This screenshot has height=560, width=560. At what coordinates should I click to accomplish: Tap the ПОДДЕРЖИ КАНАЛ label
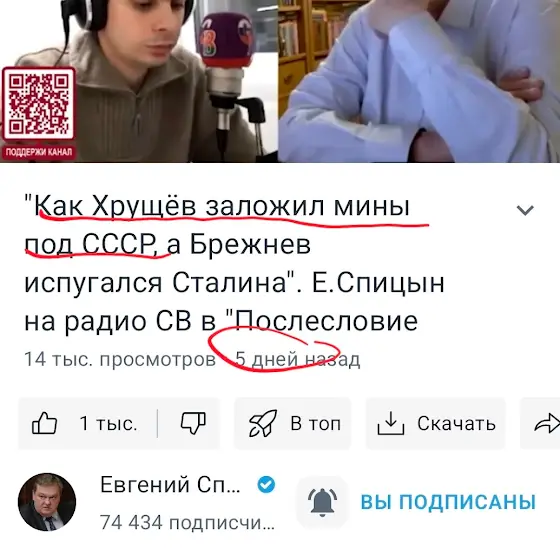coord(39,152)
